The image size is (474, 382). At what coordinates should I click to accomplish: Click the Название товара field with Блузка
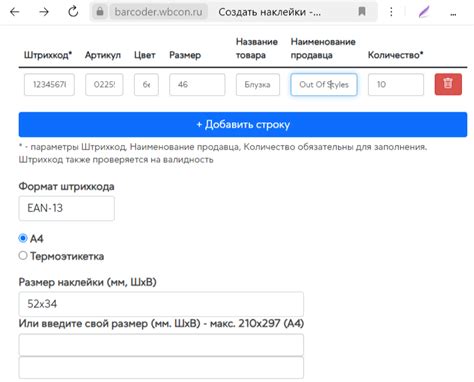[258, 85]
